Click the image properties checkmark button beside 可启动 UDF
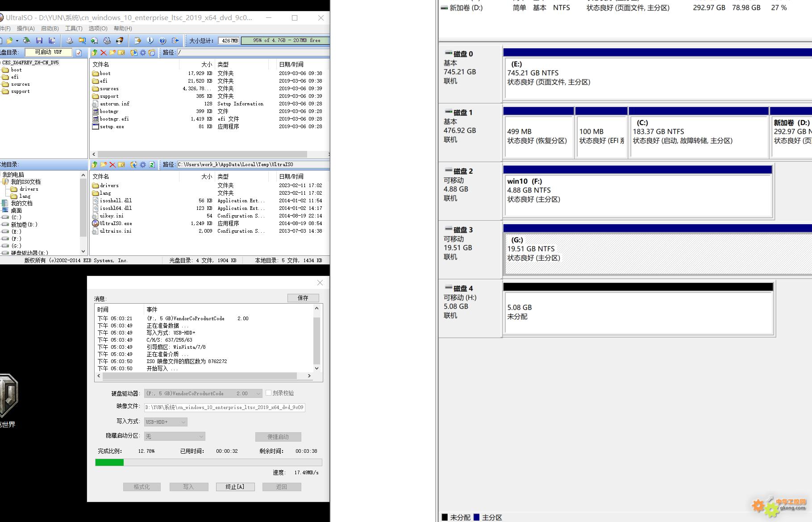The width and height of the screenshot is (812, 522). (79, 53)
